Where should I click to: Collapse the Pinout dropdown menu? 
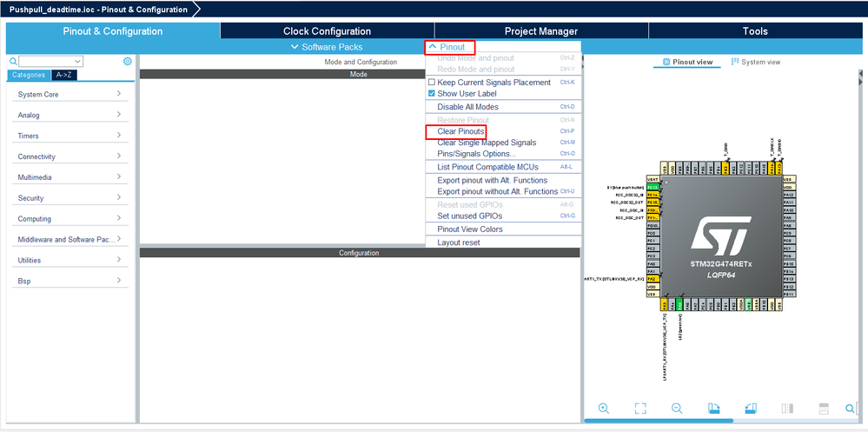point(447,47)
